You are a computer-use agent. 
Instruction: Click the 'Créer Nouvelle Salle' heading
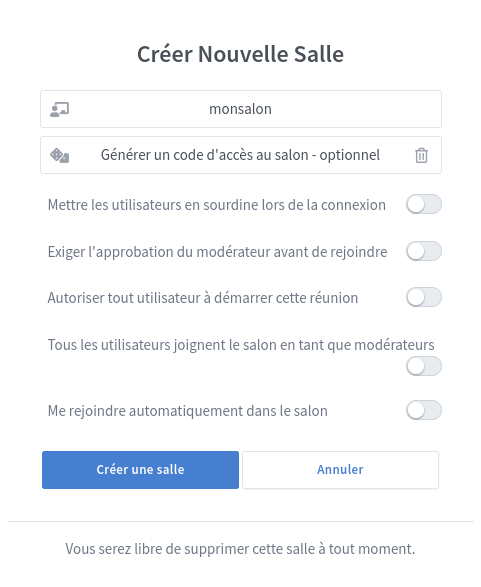point(240,54)
